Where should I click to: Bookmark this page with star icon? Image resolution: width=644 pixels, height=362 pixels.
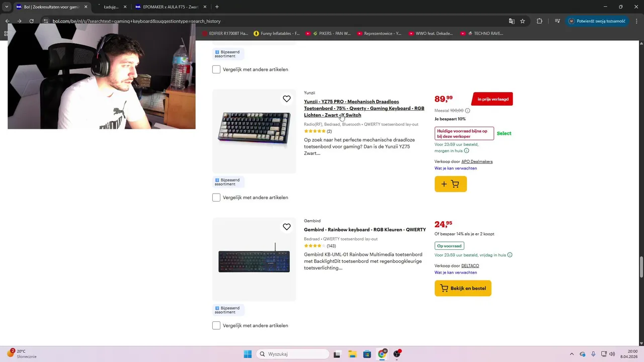[523, 21]
